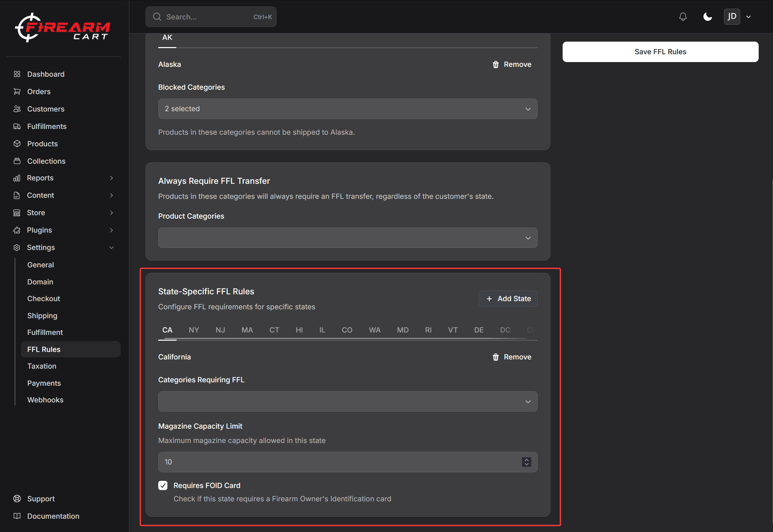Screen dimensions: 773x532
Task: Expand the Store submenu chevron
Action: 111,213
